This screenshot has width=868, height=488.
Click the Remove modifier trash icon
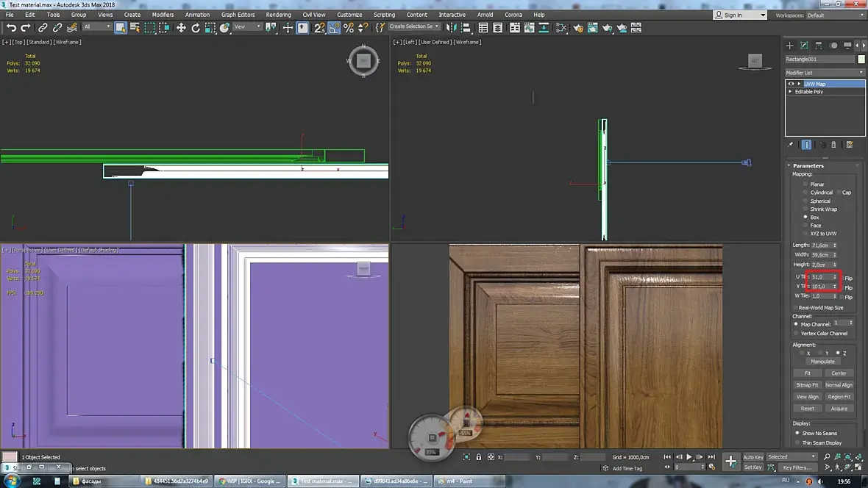[x=833, y=145]
